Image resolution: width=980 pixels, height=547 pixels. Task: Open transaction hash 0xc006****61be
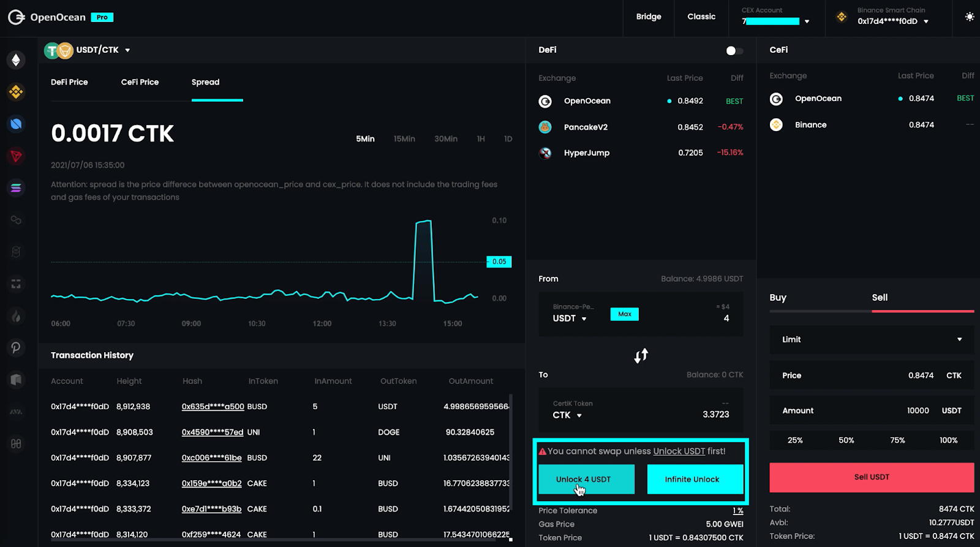(211, 458)
